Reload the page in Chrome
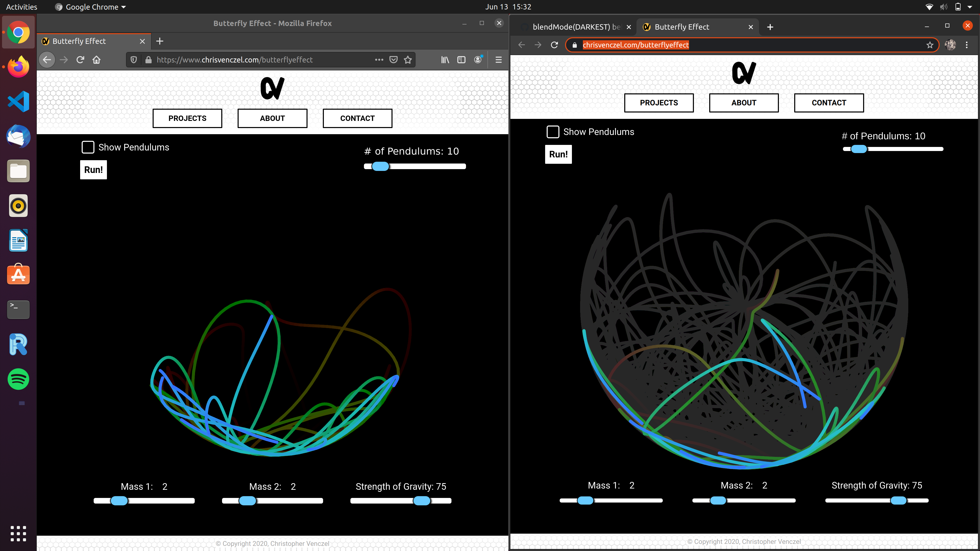Viewport: 980px width, 551px height. pos(554,45)
